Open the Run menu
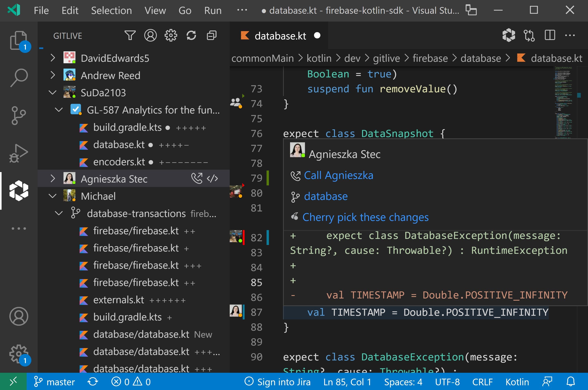This screenshot has width=588, height=390. 213,10
